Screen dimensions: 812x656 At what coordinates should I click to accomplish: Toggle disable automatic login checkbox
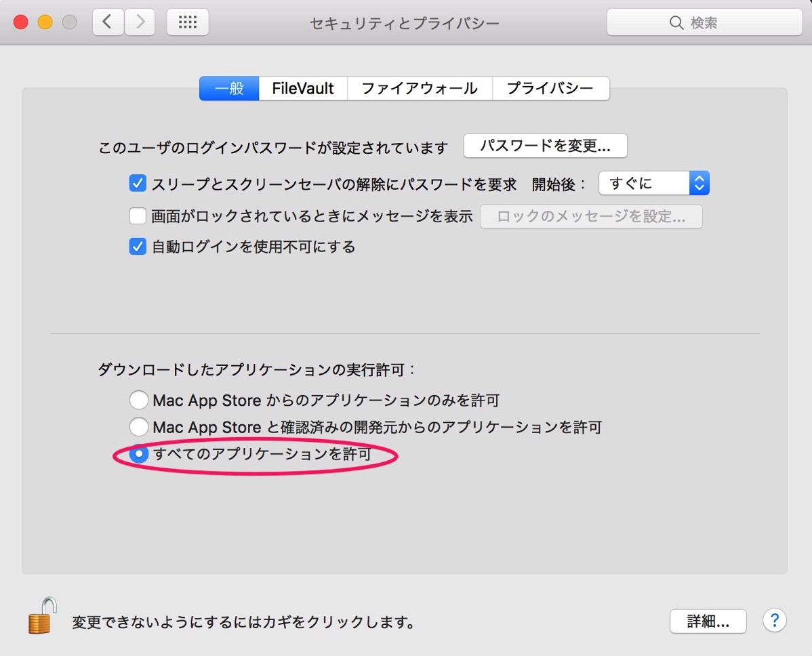point(138,247)
